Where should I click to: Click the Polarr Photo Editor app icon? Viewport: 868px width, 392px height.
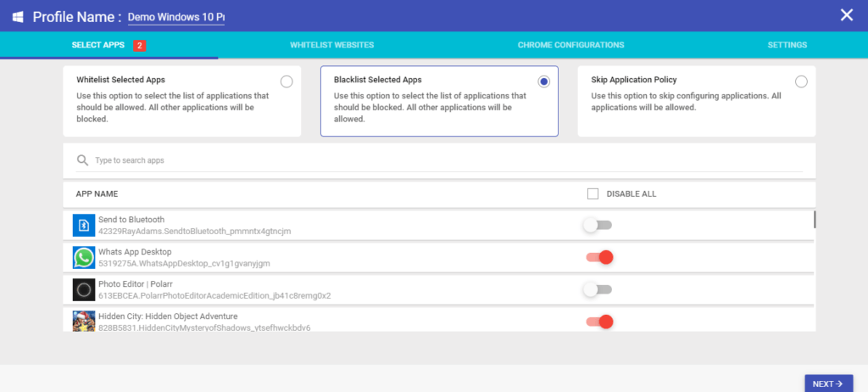tap(84, 289)
